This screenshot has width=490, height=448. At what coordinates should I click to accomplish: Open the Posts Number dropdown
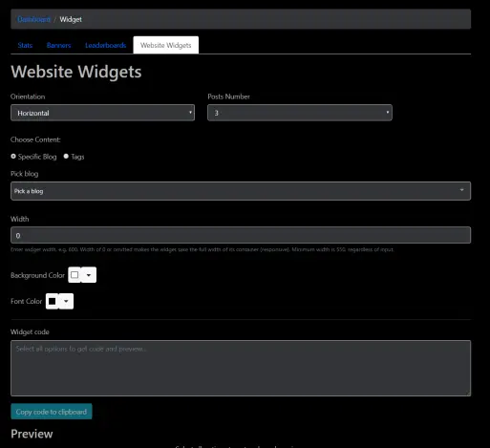[300, 113]
